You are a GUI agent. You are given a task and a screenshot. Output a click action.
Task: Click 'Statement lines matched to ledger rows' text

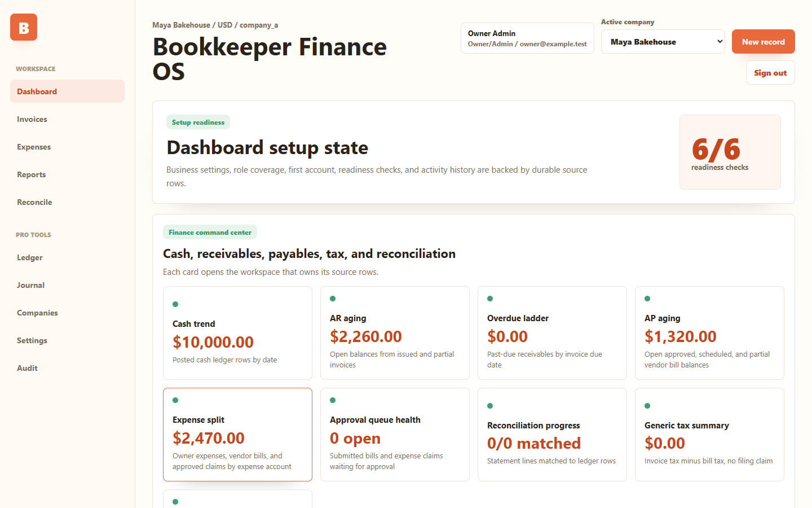[x=551, y=461]
